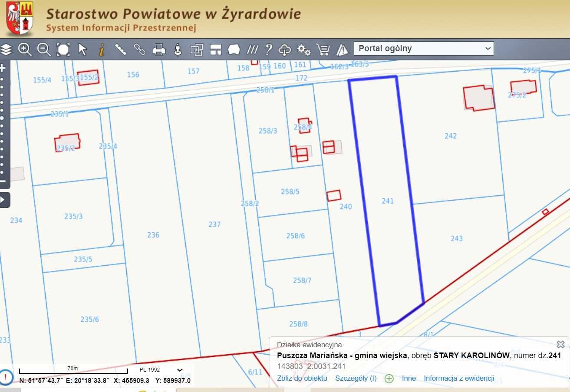
Task: Click parcel 234 label
Action: pos(16,220)
